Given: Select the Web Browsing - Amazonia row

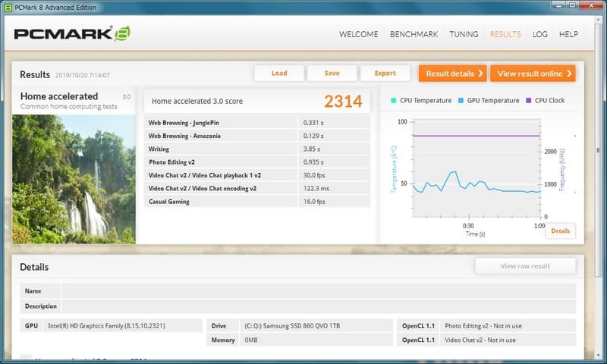Looking at the screenshot, I should [x=257, y=136].
